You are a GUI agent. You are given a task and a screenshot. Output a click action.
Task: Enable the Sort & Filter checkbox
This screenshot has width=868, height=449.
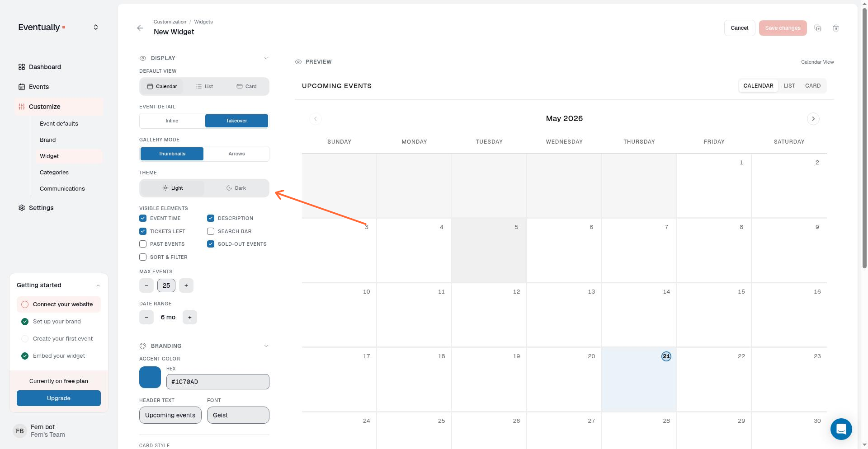pyautogui.click(x=143, y=257)
